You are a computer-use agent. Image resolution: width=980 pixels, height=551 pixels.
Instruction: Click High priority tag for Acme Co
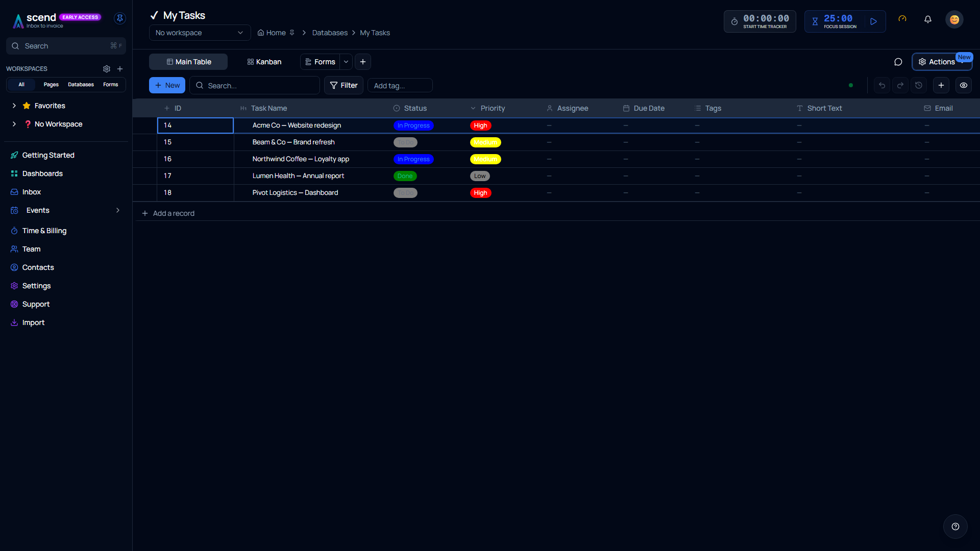click(x=480, y=126)
